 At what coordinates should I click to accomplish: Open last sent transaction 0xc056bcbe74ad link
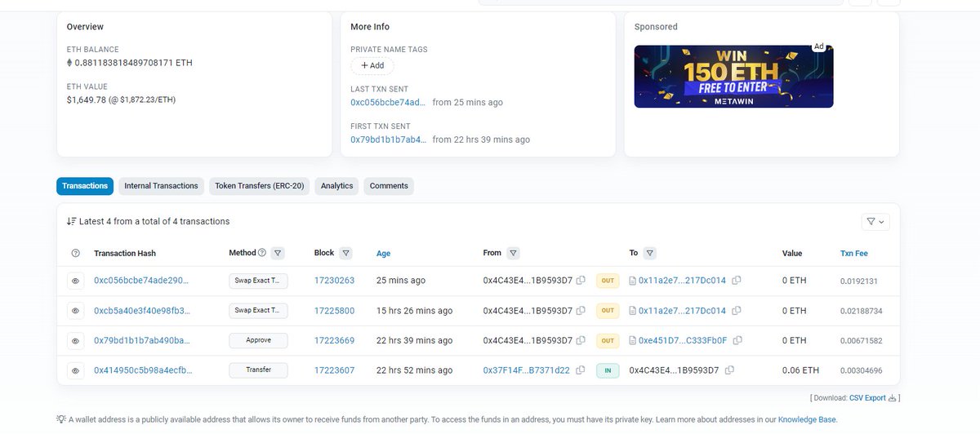(389, 102)
